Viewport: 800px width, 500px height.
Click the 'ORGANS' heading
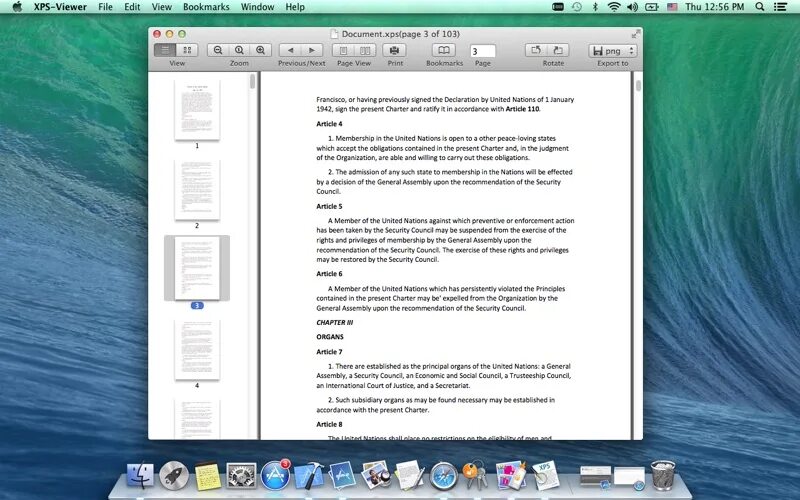click(330, 337)
